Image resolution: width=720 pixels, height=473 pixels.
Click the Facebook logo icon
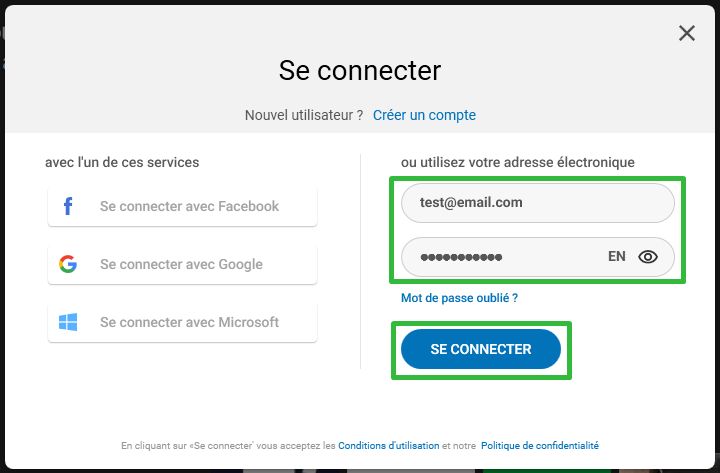[x=68, y=206]
